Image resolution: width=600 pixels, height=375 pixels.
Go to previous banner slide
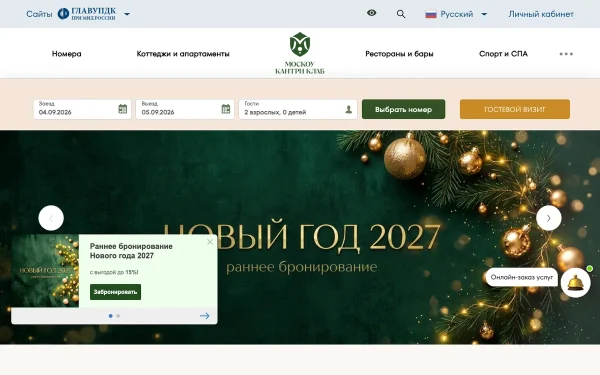pyautogui.click(x=51, y=218)
